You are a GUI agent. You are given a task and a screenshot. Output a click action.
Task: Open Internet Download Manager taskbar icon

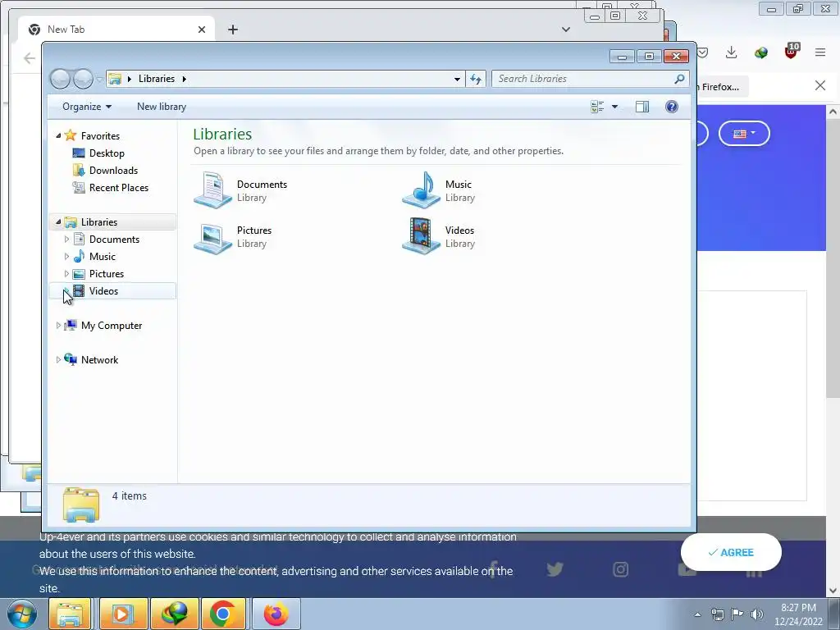pos(175,614)
